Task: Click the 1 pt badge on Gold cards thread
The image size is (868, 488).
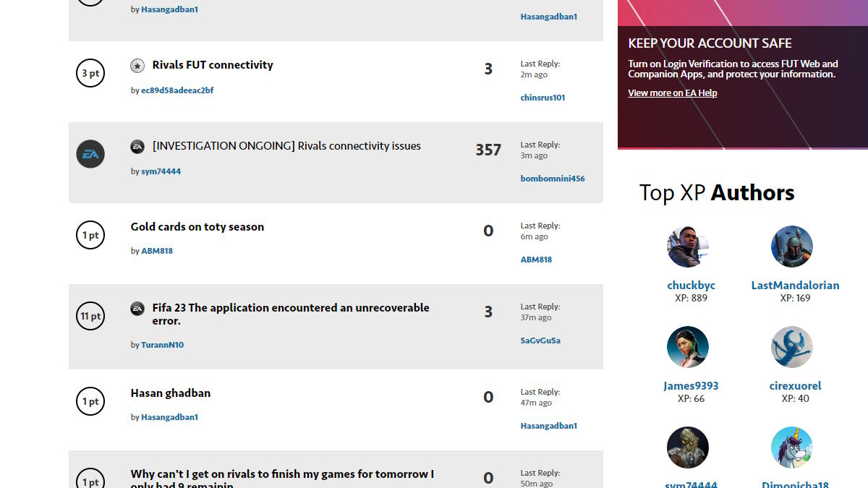Action: pos(90,235)
